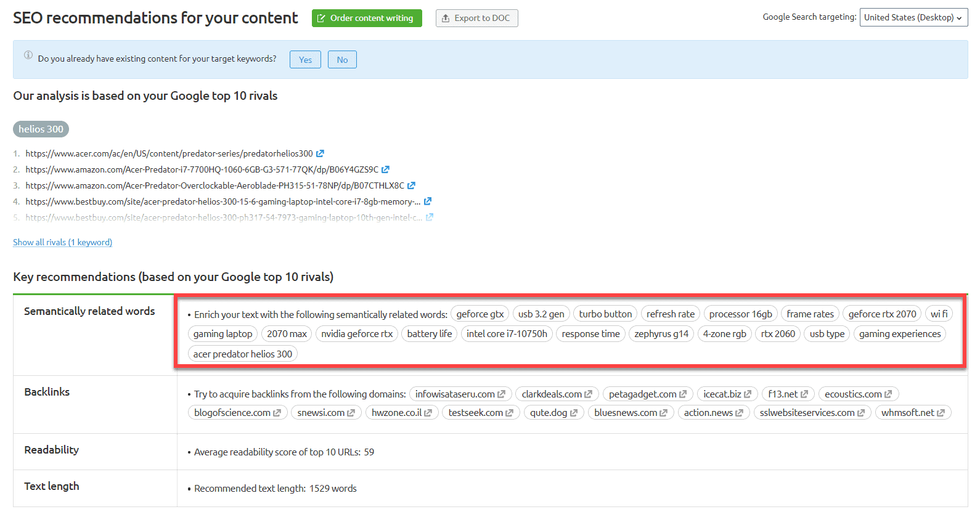Answer No to existing content question

[342, 60]
